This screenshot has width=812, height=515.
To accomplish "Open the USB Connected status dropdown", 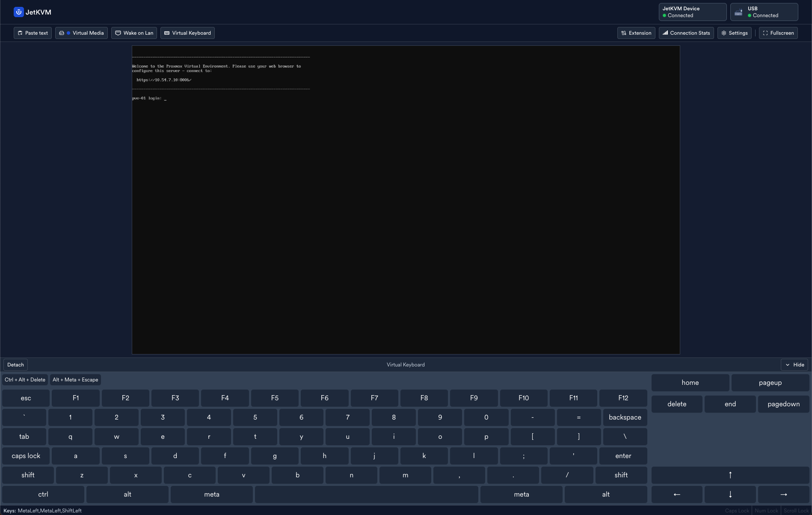I will pyautogui.click(x=764, y=12).
